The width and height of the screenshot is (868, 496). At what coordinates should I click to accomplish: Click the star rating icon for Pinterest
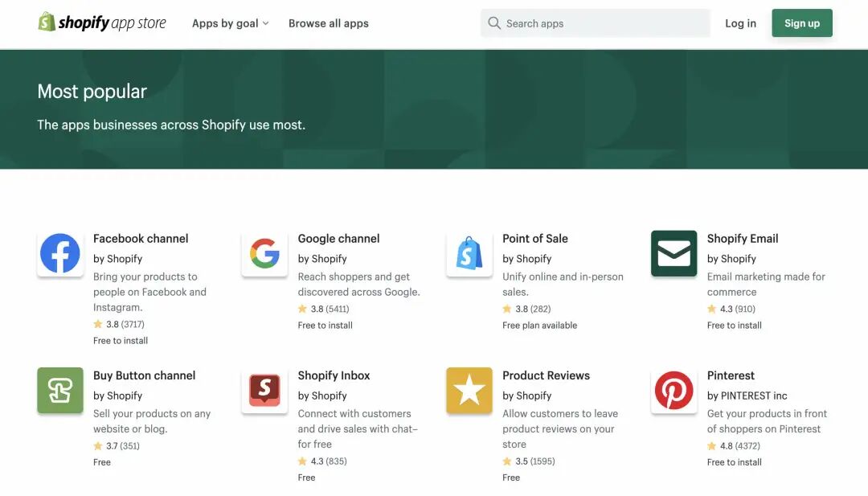pos(711,445)
